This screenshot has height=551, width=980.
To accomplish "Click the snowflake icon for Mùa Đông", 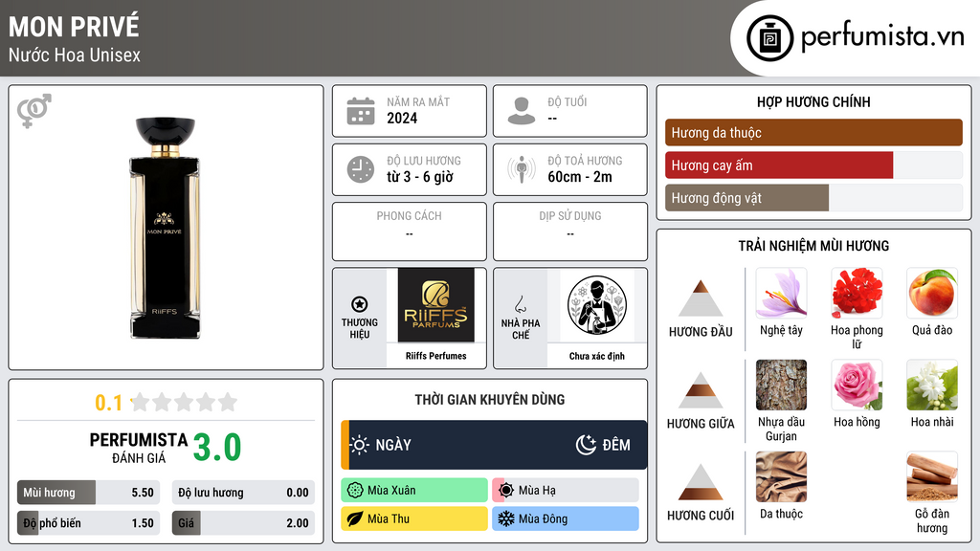I will coord(506,518).
